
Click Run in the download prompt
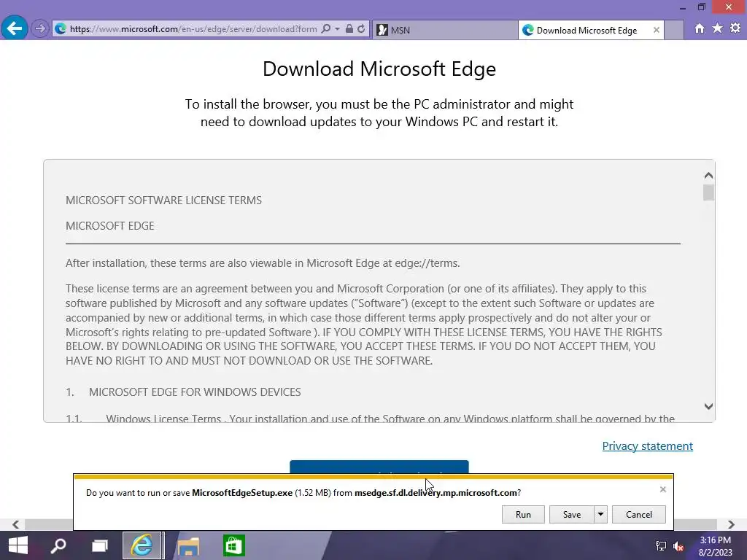[x=523, y=514]
